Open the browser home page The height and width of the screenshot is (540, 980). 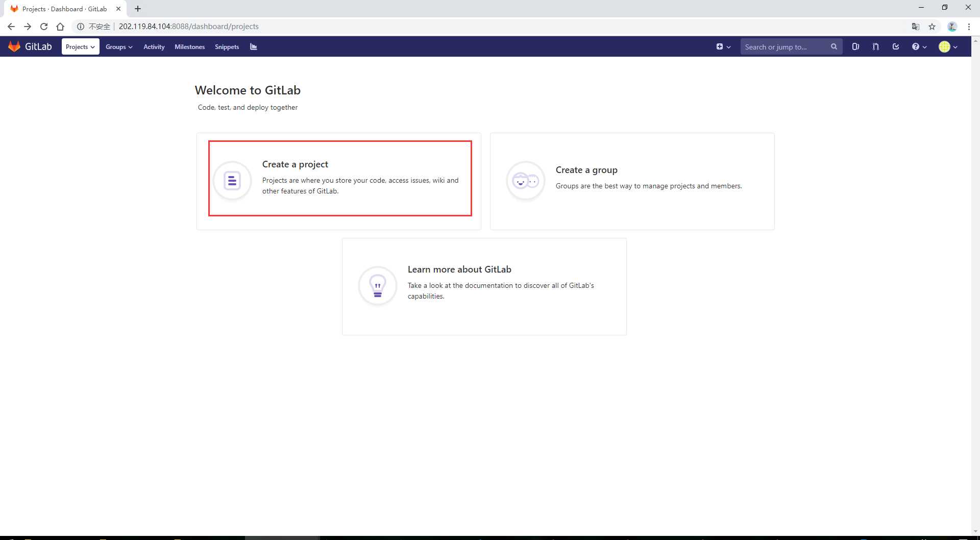point(60,27)
